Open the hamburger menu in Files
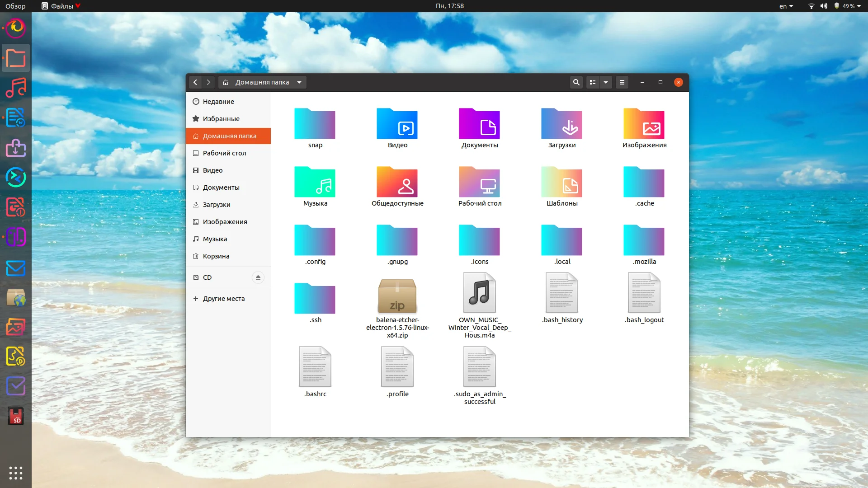 (622, 82)
